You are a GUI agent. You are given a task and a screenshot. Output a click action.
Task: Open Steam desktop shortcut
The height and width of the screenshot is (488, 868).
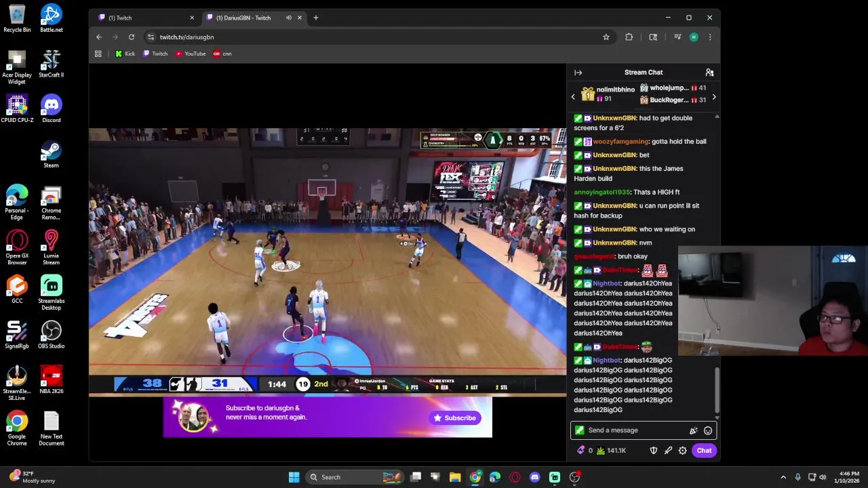[x=52, y=154]
